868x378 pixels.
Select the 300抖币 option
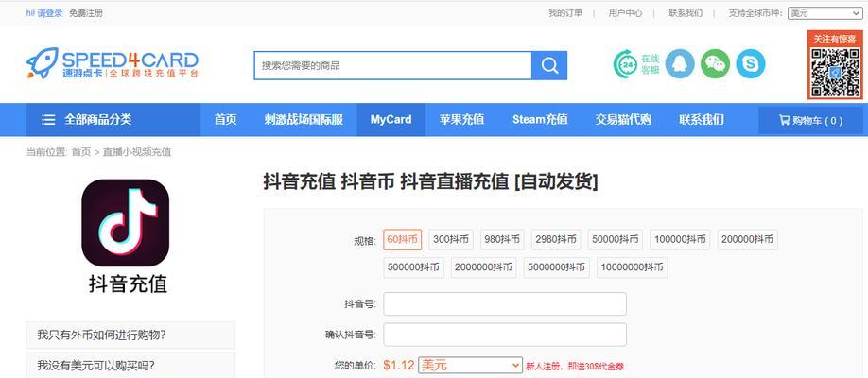click(x=451, y=240)
